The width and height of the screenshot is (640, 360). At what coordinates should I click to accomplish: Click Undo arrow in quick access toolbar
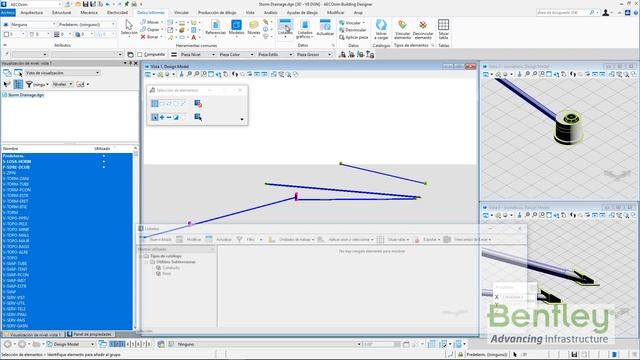tap(108, 4)
